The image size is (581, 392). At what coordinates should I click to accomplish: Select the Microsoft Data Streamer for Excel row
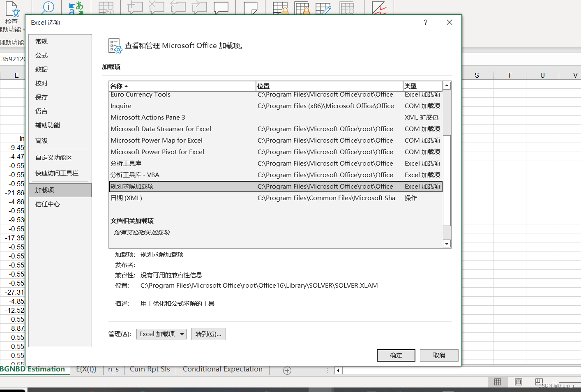(x=276, y=129)
